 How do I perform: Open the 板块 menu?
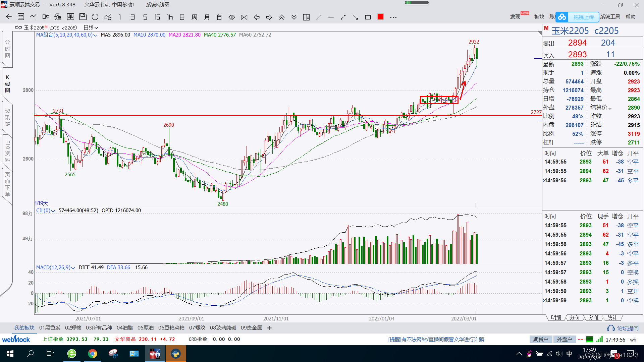pos(539,17)
